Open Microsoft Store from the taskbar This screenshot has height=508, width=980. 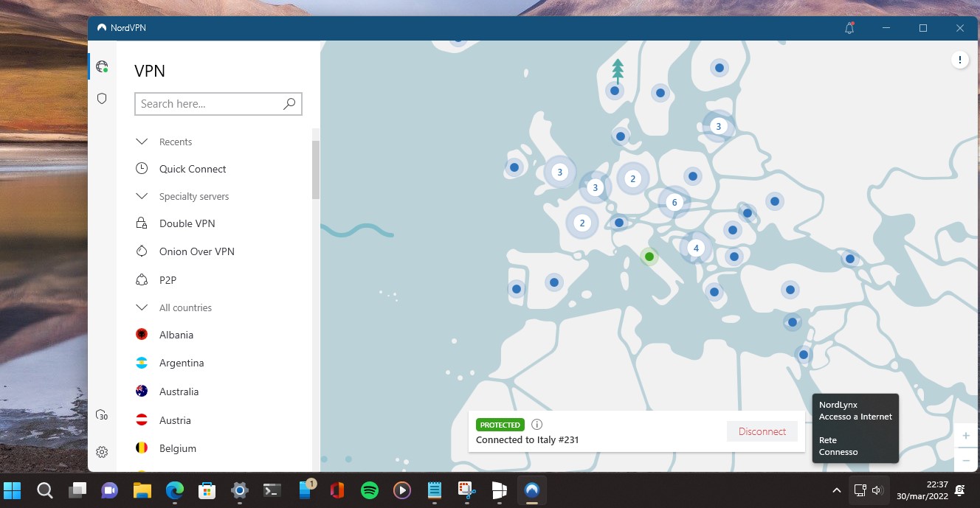click(207, 490)
